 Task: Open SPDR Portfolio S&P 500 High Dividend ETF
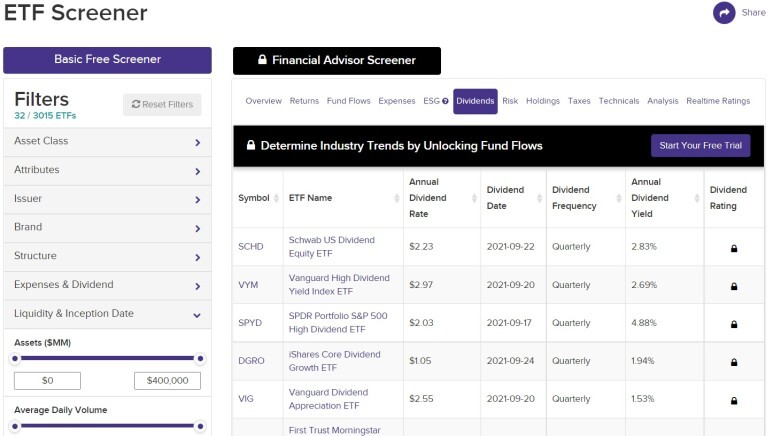(338, 323)
